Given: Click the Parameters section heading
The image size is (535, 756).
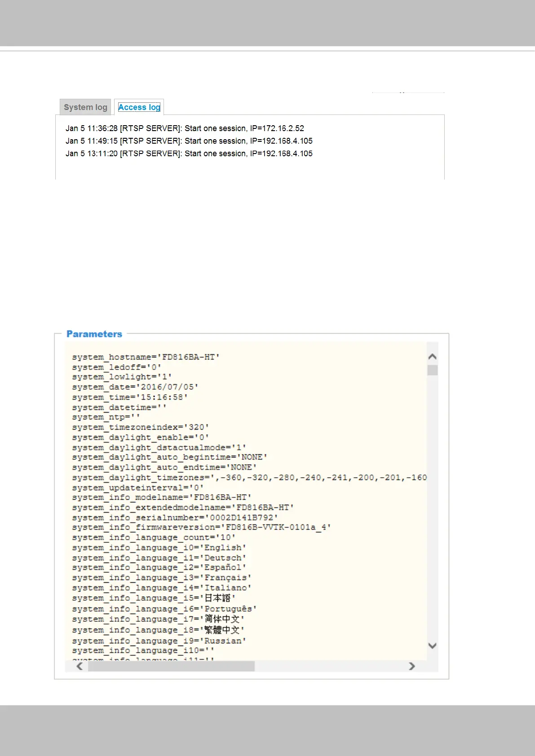Looking at the screenshot, I should pyautogui.click(x=94, y=334).
